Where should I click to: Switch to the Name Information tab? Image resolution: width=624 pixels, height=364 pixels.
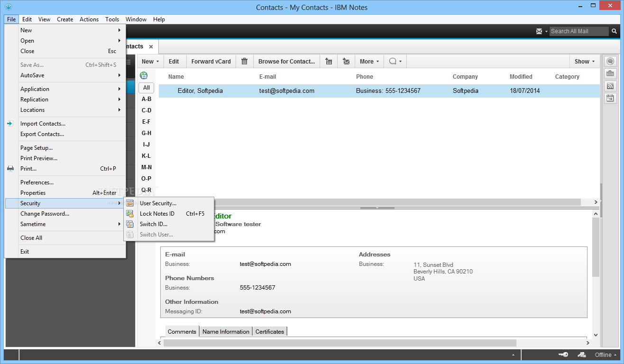[x=226, y=332]
